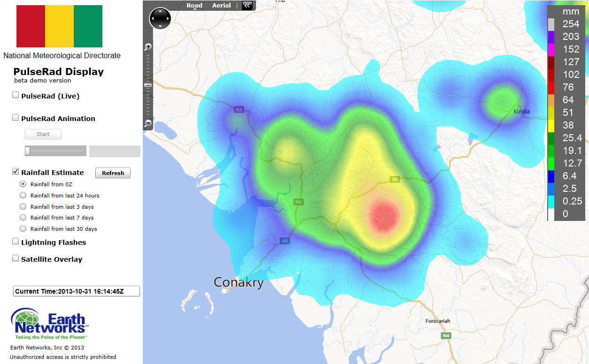589x364 pixels.
Task: Select Rainfall from last 7 days
Action: point(23,217)
